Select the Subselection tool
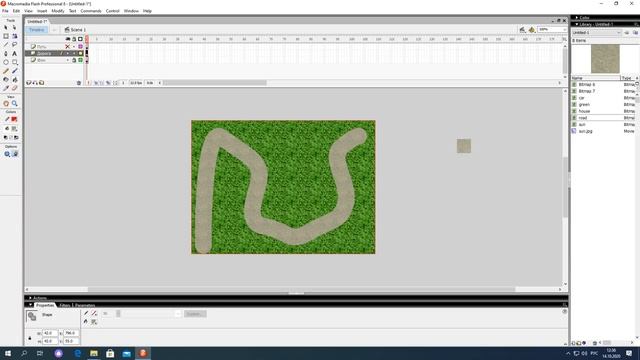This screenshot has height=360, width=640. 15,27
